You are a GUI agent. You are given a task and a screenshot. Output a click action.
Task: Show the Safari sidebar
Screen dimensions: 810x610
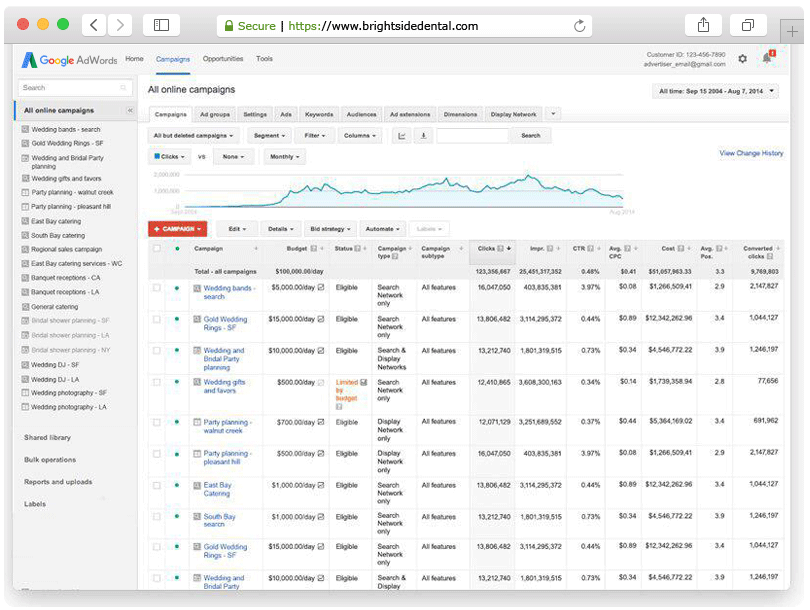coord(161,25)
